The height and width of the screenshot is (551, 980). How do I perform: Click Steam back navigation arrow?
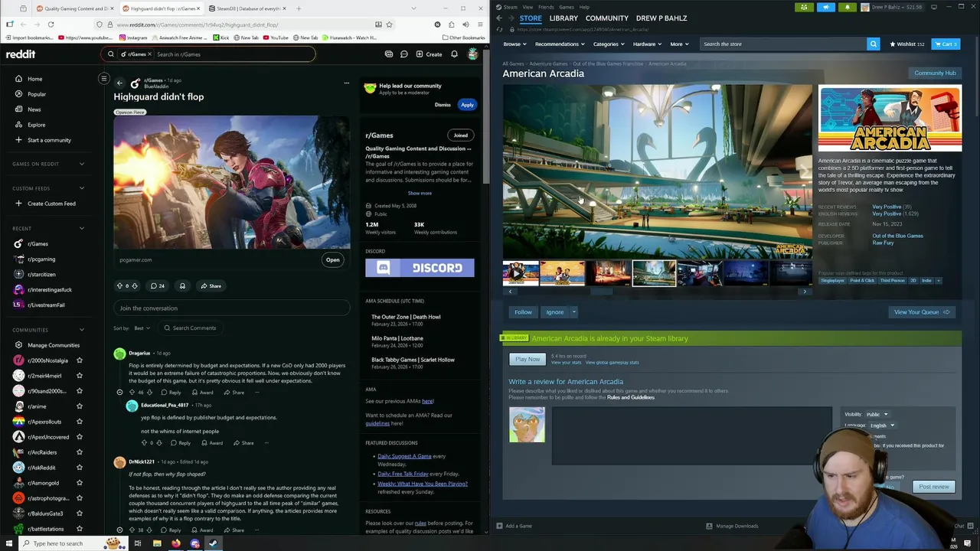(x=499, y=18)
